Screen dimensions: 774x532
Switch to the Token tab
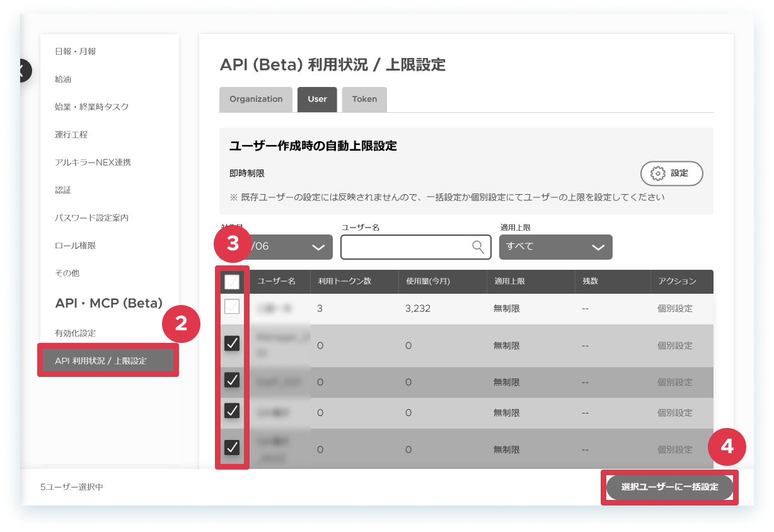pos(364,100)
